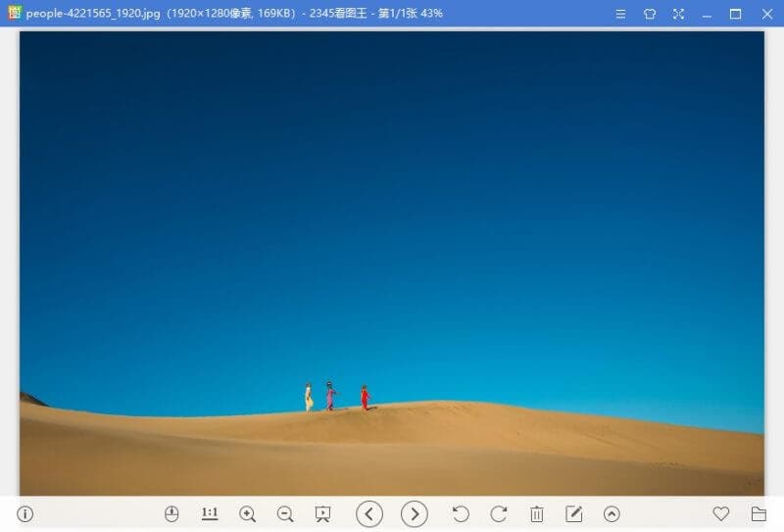Minimize the viewer window
784x532 pixels.
(x=707, y=15)
